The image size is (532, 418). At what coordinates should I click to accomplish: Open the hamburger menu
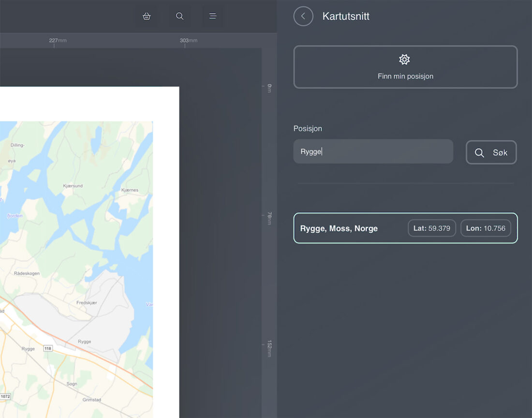pos(212,16)
